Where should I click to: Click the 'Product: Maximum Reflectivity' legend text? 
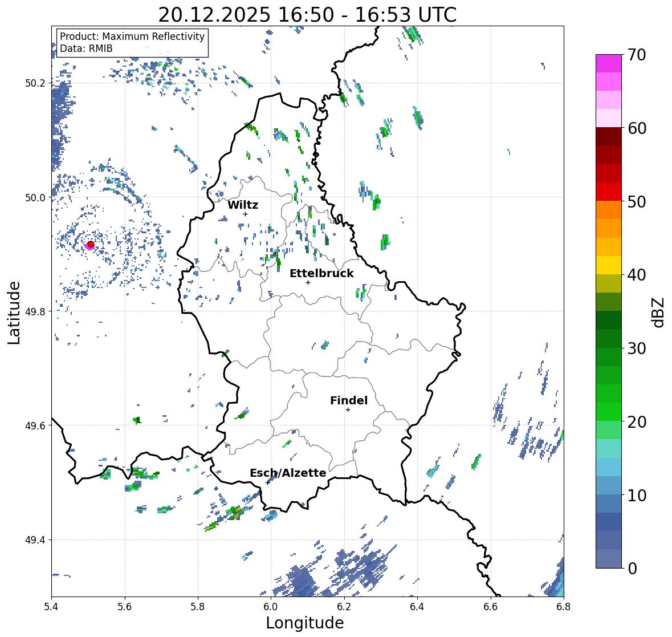click(x=132, y=36)
